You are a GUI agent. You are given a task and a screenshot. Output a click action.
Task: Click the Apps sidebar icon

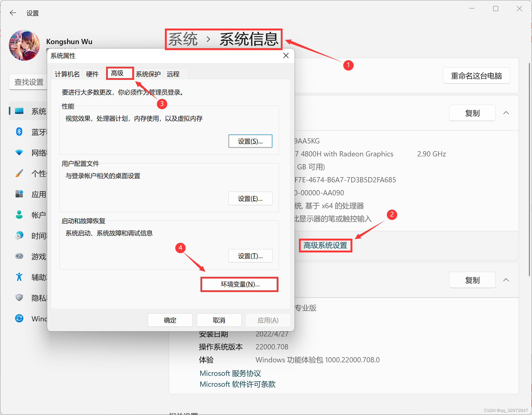19,194
